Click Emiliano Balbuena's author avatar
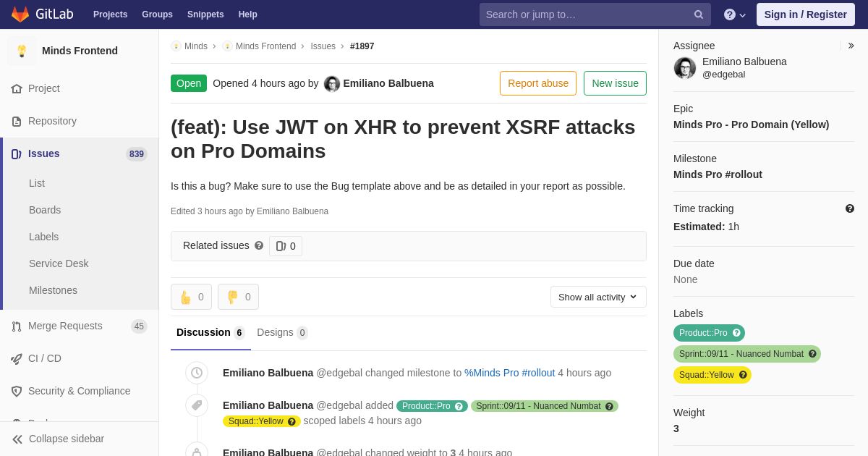This screenshot has width=868, height=456. [332, 83]
